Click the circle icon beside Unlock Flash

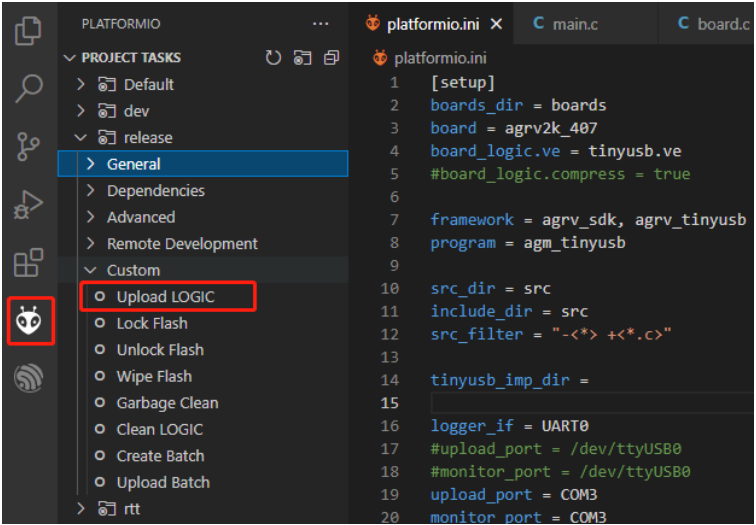(100, 350)
